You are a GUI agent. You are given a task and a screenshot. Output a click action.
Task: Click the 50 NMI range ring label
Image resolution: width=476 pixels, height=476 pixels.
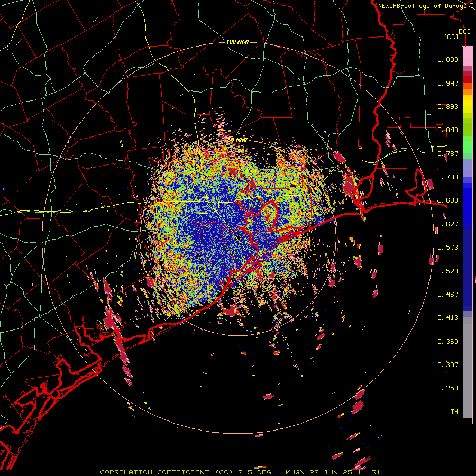point(238,140)
